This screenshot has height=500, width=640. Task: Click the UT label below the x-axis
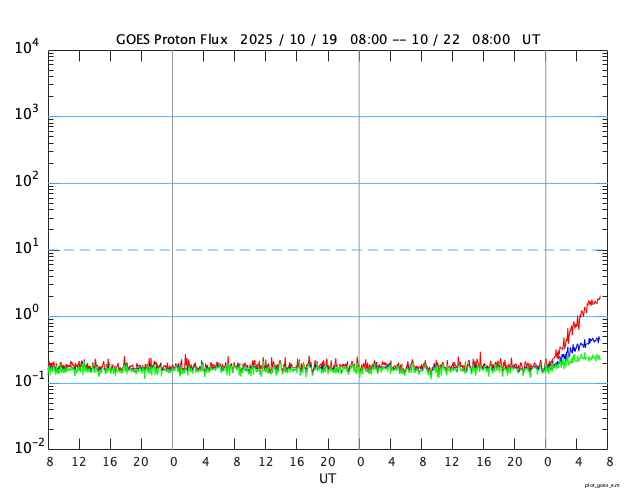(x=327, y=479)
